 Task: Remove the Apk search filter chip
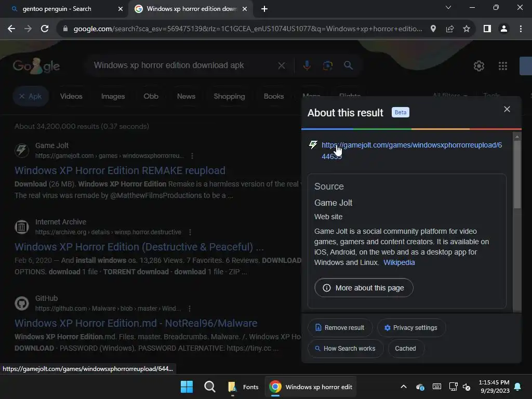coord(31,96)
